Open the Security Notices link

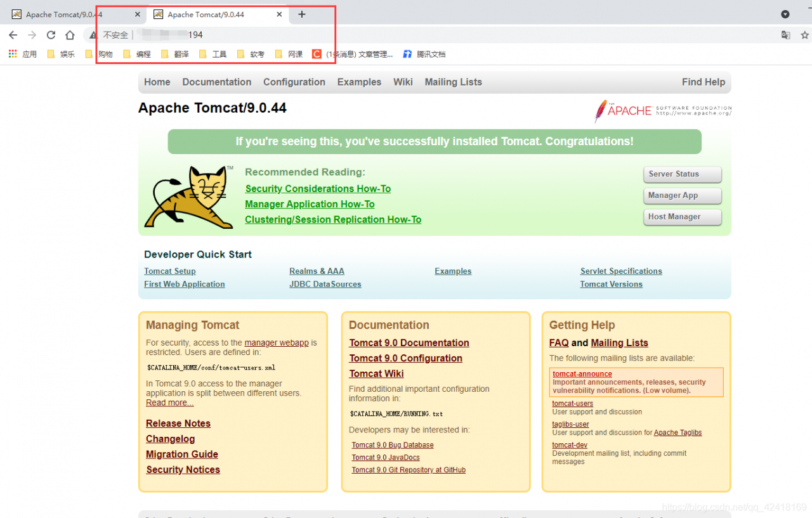click(183, 470)
